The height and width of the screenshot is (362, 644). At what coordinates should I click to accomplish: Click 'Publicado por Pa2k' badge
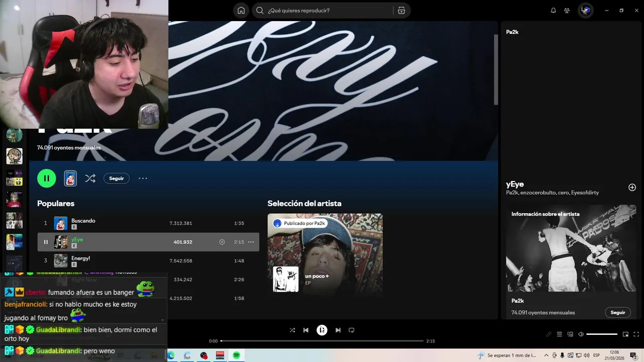tap(300, 223)
